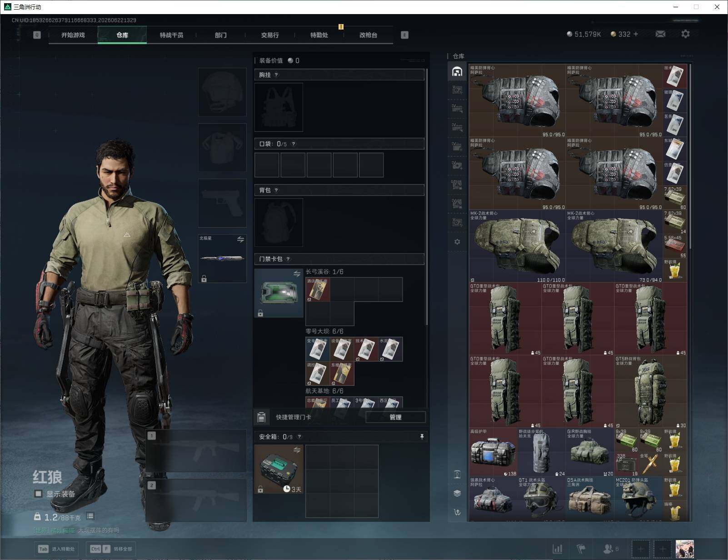Viewport: 728px width, 560px height.
Task: Select the 北极星 knife item
Action: pyautogui.click(x=222, y=259)
